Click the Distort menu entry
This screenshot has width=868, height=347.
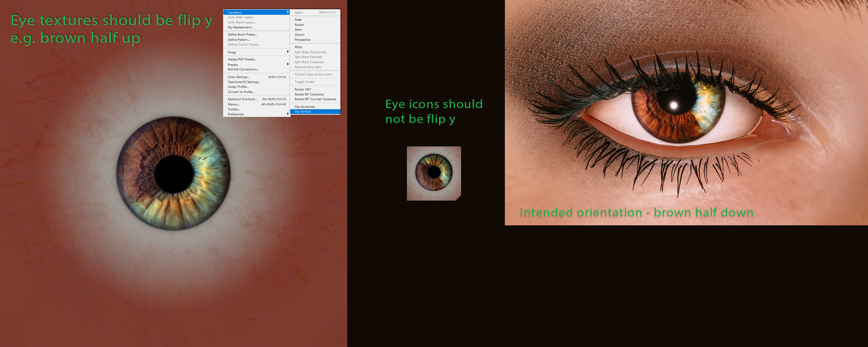click(299, 35)
